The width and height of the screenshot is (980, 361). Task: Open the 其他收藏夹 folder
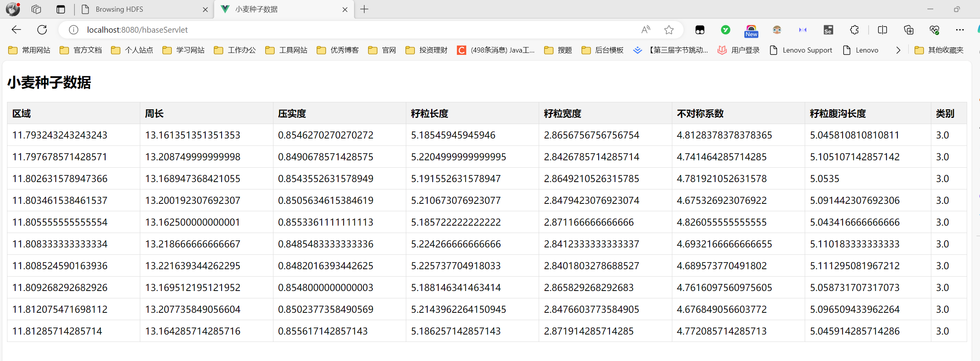point(939,50)
